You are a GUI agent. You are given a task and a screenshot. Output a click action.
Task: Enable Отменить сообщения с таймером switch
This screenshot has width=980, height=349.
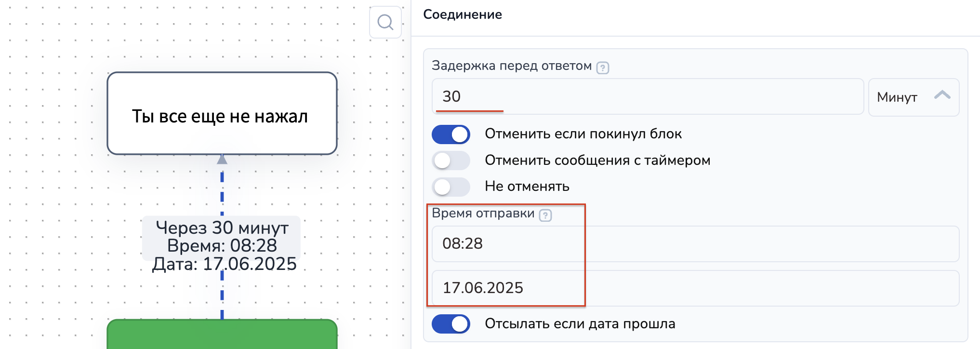(x=451, y=161)
